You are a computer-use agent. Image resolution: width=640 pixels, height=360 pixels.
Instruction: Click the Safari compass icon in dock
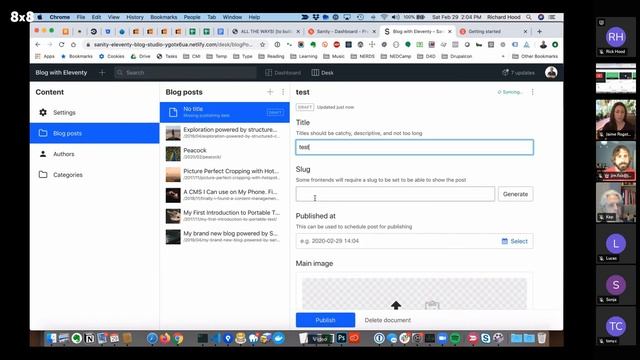152,338
